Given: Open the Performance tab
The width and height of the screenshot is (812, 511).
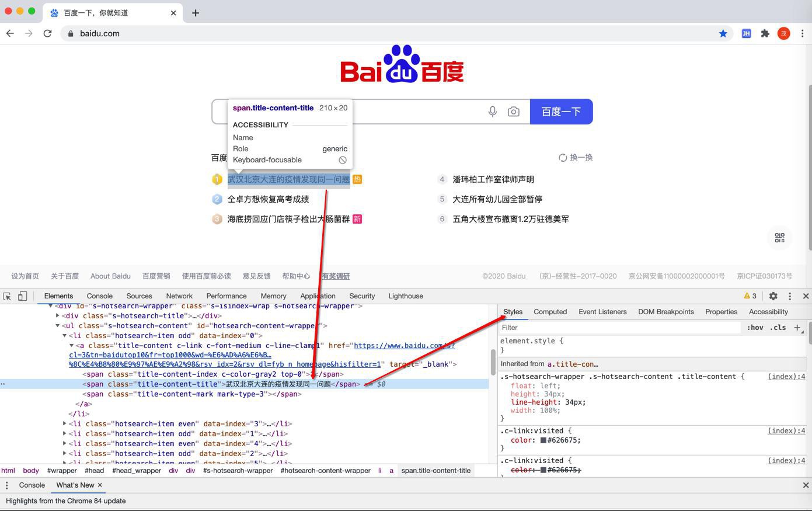Looking at the screenshot, I should pos(226,296).
